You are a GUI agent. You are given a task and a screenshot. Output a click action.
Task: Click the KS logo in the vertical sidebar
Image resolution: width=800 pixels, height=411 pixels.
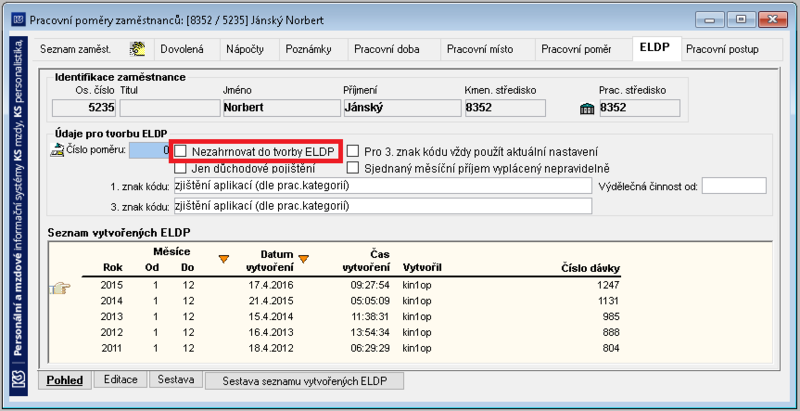coord(18,381)
